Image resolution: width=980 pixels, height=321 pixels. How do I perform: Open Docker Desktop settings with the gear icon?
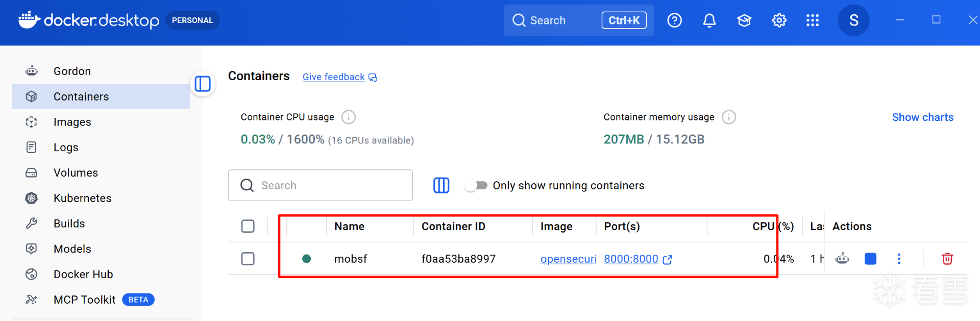click(779, 20)
